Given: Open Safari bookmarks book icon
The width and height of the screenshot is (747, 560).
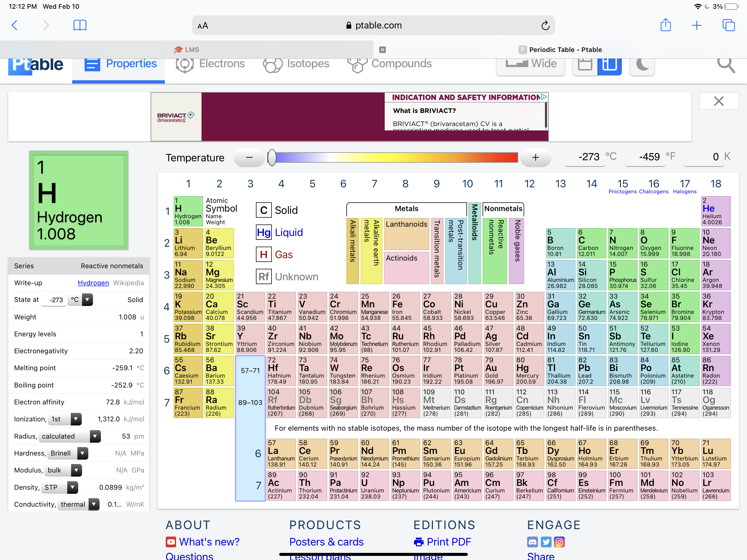Looking at the screenshot, I should click(x=80, y=25).
